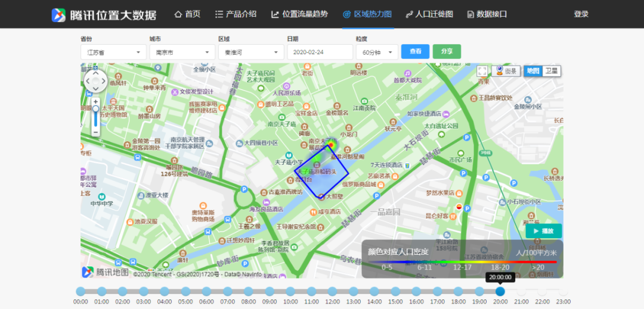
Task: Select the 03:00 timeline point
Action: pyautogui.click(x=144, y=291)
